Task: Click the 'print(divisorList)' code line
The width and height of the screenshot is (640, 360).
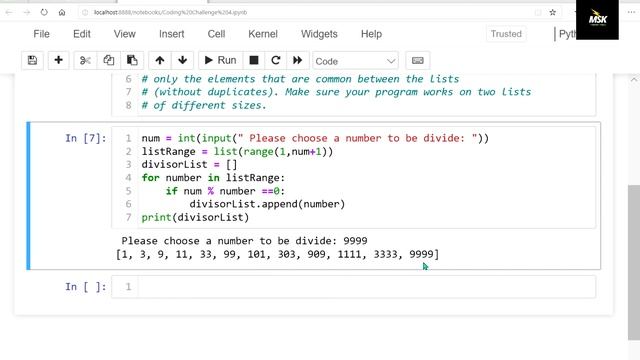Action: pyautogui.click(x=195, y=217)
